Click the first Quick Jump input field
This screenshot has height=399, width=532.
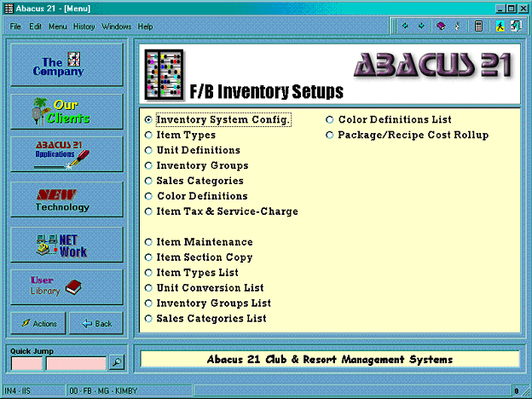(26, 363)
